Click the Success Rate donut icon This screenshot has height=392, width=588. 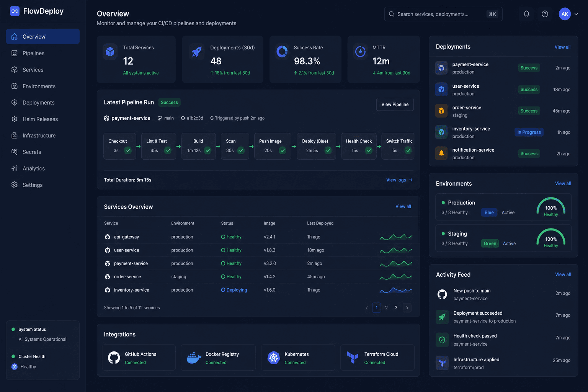(x=282, y=51)
